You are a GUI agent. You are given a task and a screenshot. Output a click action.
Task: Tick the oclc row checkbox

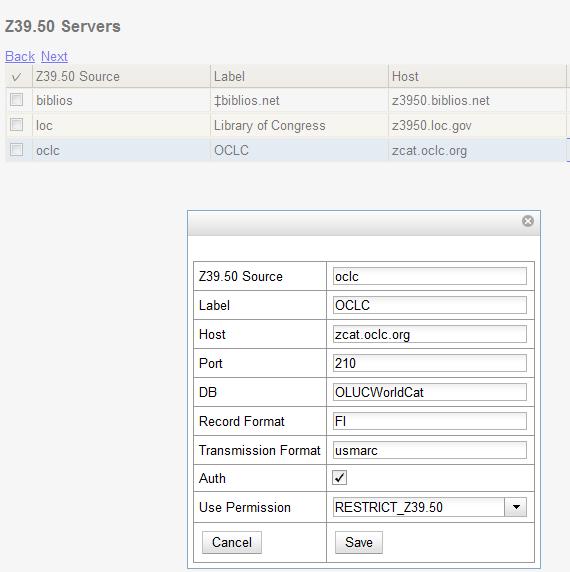tap(16, 150)
